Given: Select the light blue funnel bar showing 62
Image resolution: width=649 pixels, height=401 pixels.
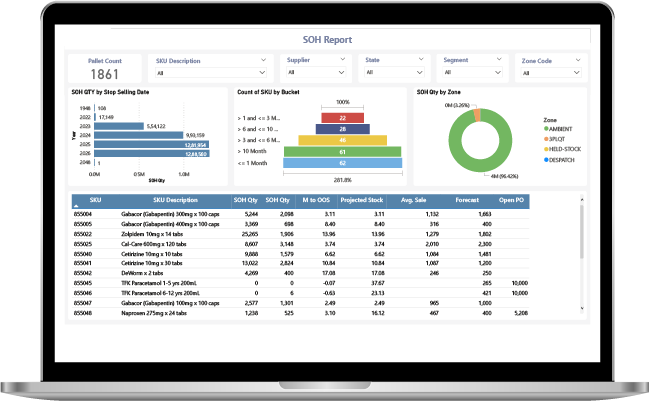Looking at the screenshot, I should [x=342, y=163].
